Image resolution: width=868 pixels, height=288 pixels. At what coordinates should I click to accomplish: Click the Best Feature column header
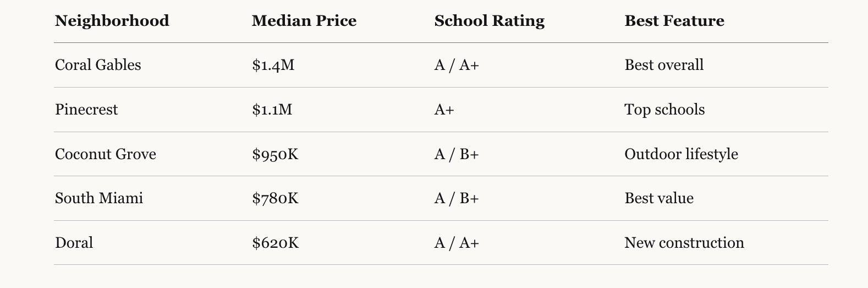tap(674, 21)
